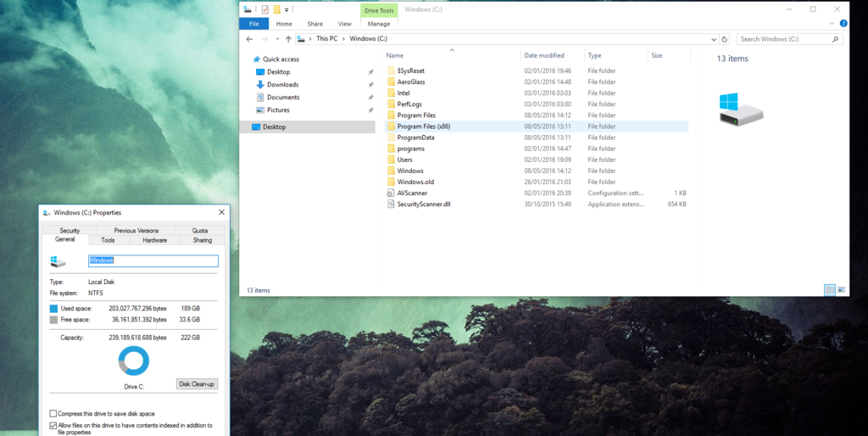This screenshot has height=436, width=868.
Task: Click the Drive Tools contextual tab
Action: point(379,10)
